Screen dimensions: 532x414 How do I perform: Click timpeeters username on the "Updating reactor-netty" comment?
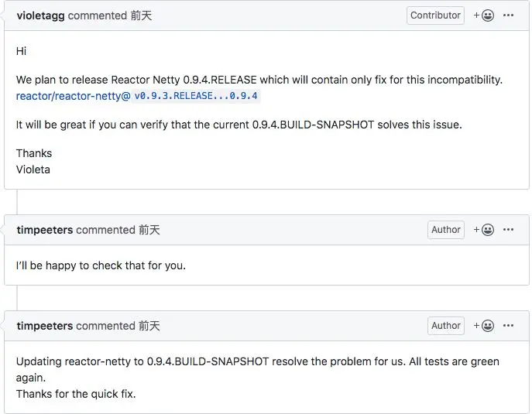coord(44,326)
